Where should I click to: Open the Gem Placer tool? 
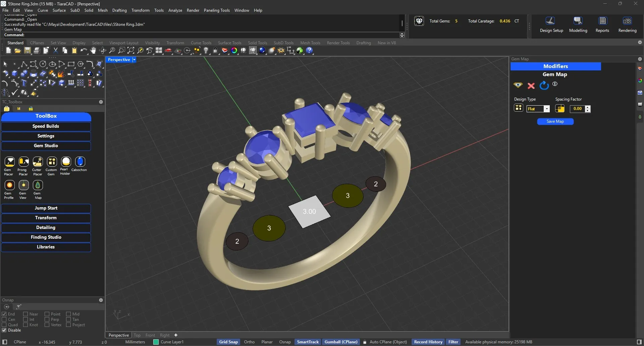pos(9,162)
